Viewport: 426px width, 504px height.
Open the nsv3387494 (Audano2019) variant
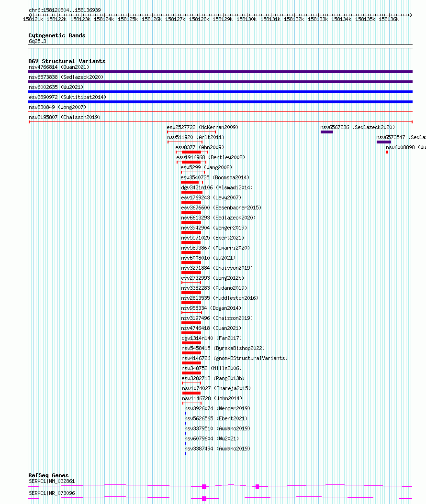click(x=217, y=449)
